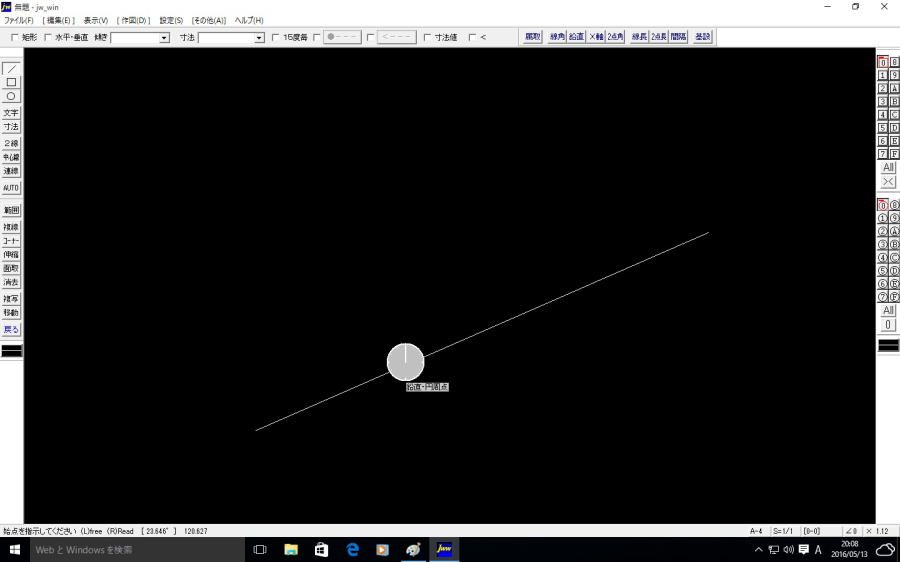Click the 線角 button
The width and height of the screenshot is (900, 562).
pyautogui.click(x=557, y=37)
